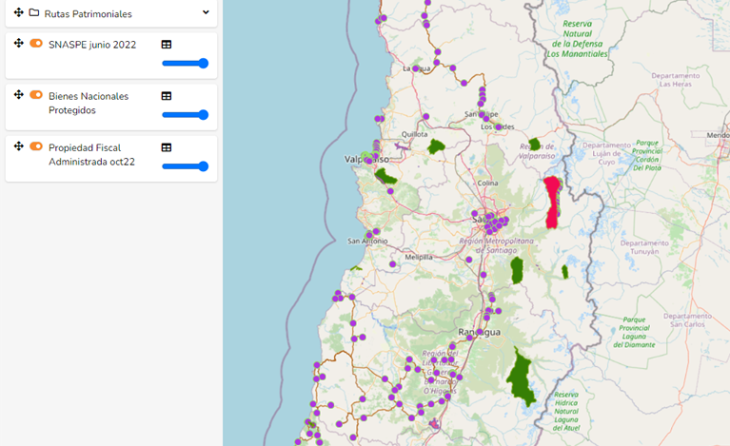Open attribute table for SNASPE junio 2022
This screenshot has width=730, height=446.
pos(167,45)
